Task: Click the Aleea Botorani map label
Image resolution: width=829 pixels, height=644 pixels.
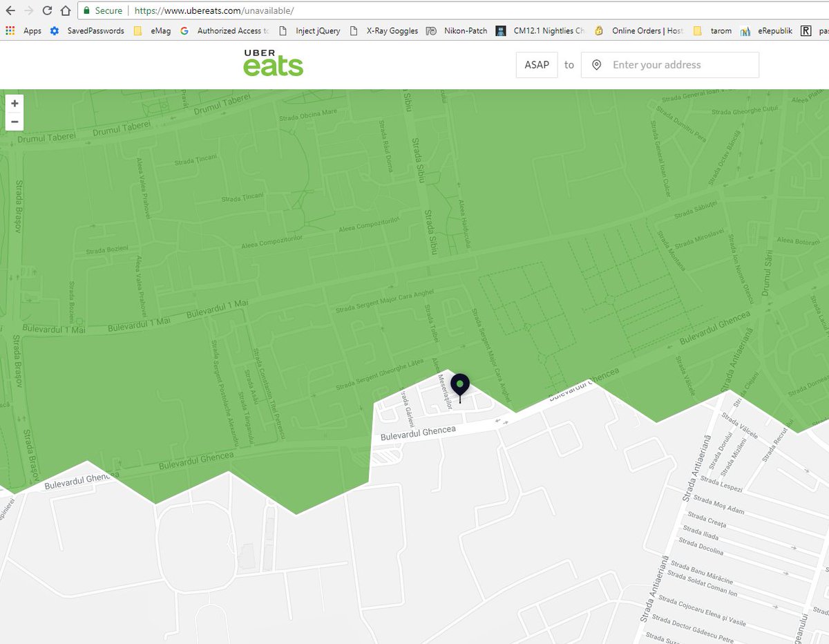Action: pos(797,240)
